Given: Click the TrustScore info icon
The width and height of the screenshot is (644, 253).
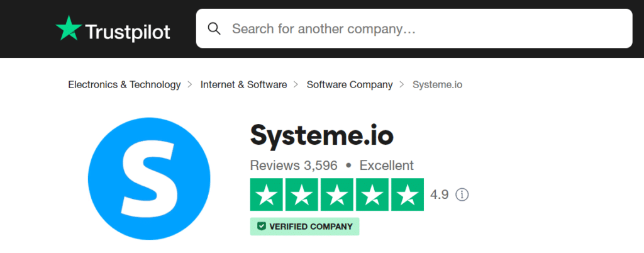Looking at the screenshot, I should point(462,194).
